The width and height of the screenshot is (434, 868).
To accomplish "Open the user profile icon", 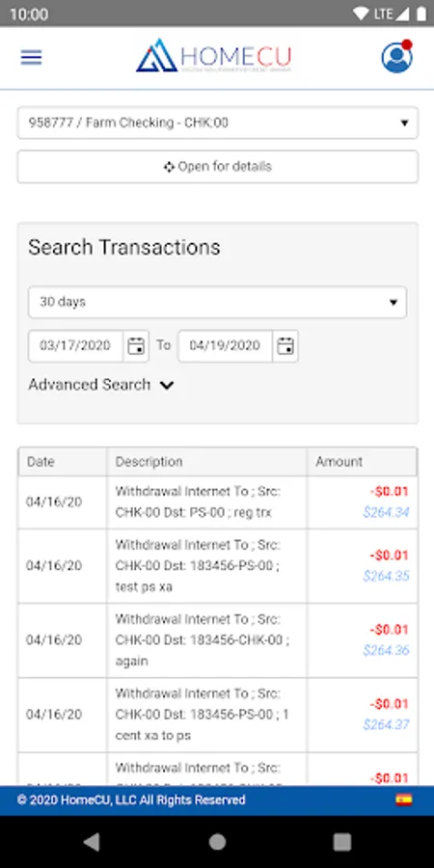I will point(397,57).
